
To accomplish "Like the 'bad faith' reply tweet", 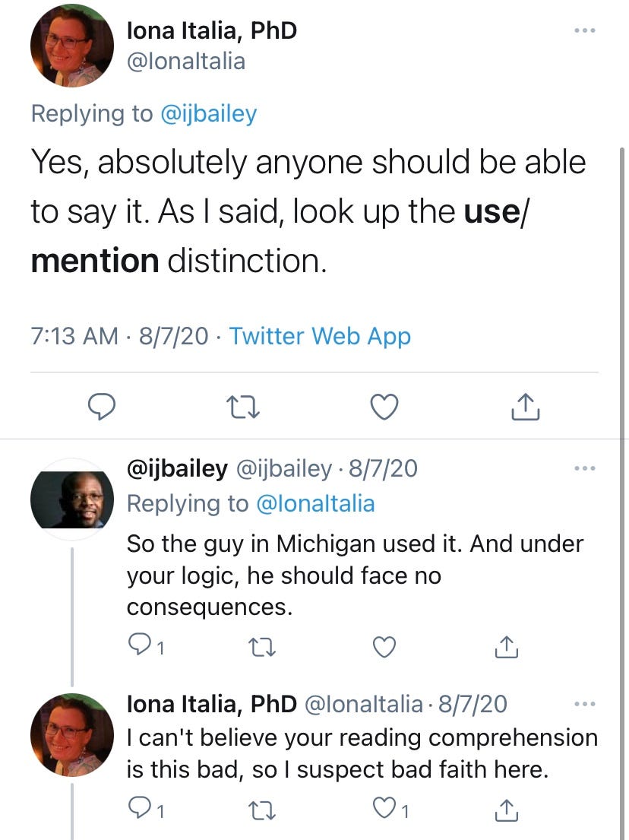I will point(385,812).
